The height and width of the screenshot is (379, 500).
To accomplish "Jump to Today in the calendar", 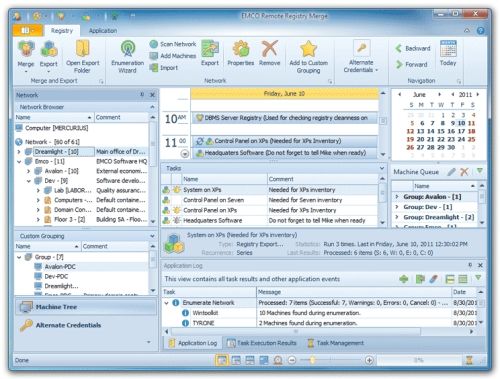I will (x=448, y=53).
